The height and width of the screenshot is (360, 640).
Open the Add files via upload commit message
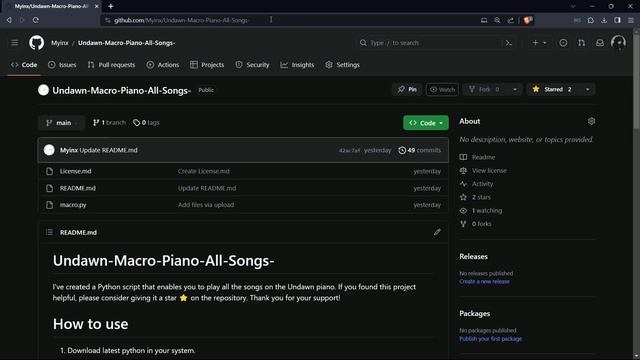[x=206, y=205]
